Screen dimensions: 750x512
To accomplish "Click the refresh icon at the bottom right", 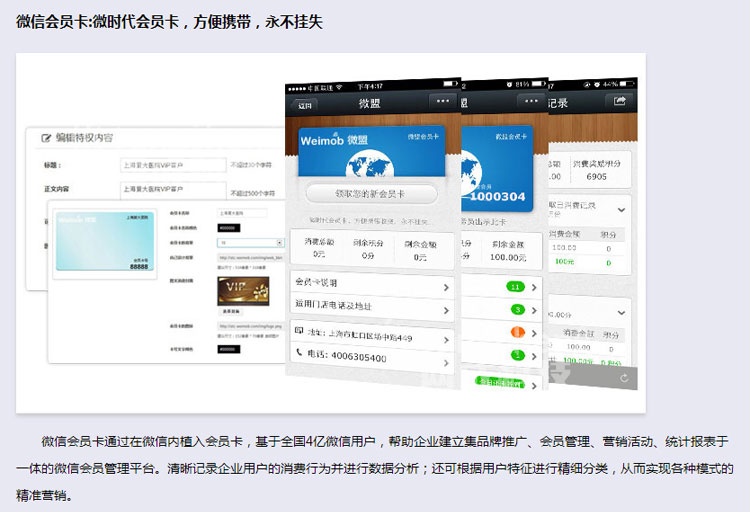I will coord(624,377).
